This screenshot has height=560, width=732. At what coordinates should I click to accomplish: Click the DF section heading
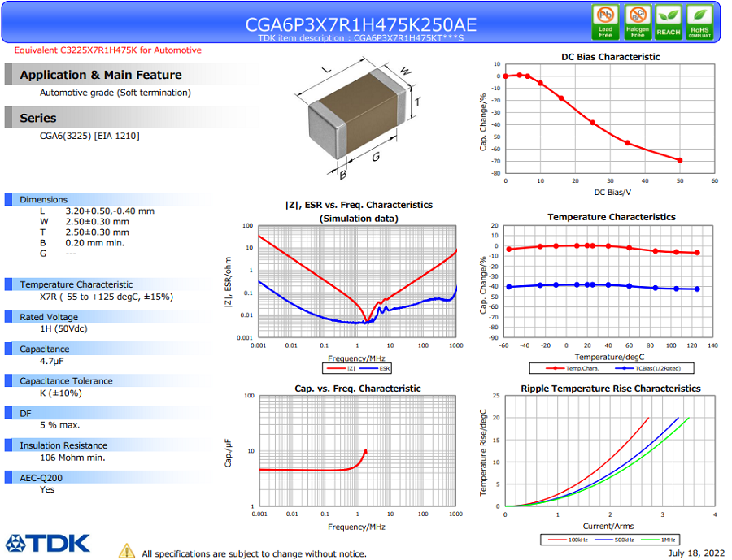click(25, 414)
